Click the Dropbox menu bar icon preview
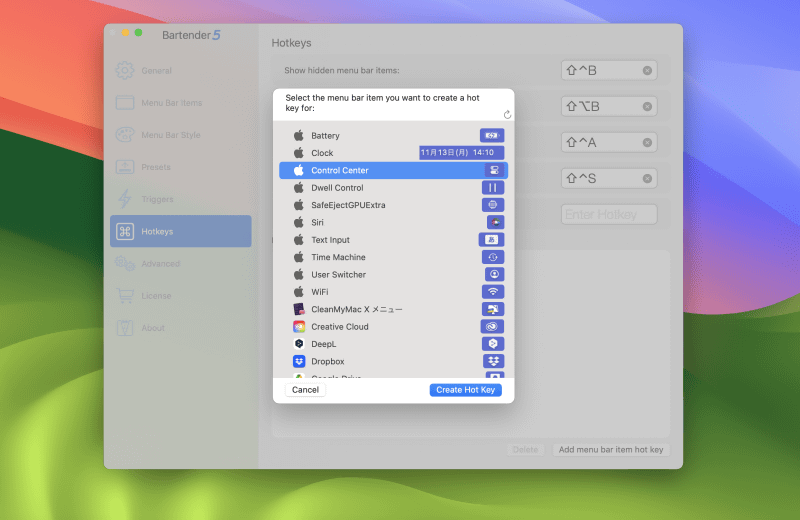Screen dimensions: 800x520 pyautogui.click(x=493, y=361)
